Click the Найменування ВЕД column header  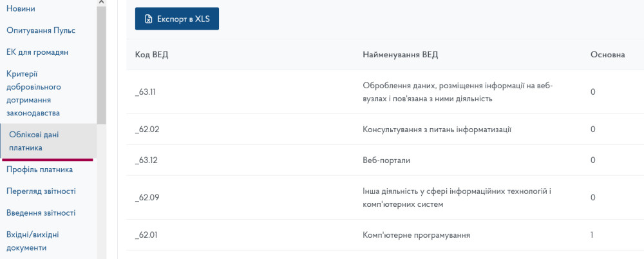click(x=400, y=55)
